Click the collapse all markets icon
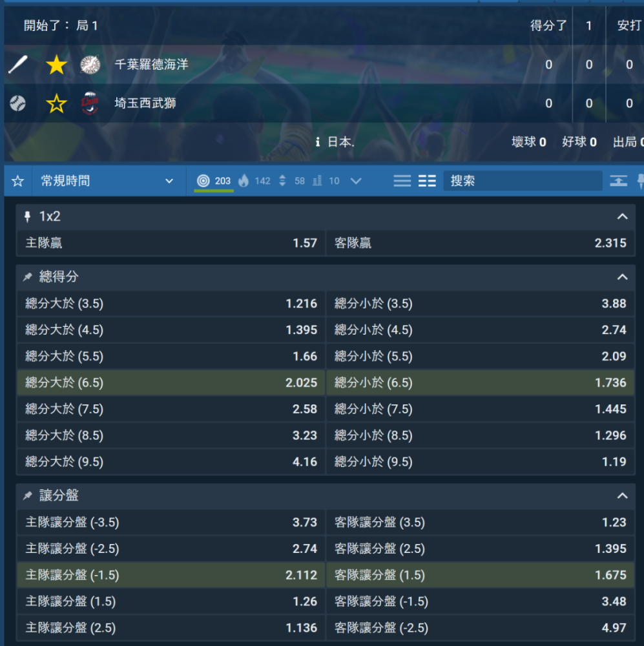644x646 pixels. coord(618,182)
